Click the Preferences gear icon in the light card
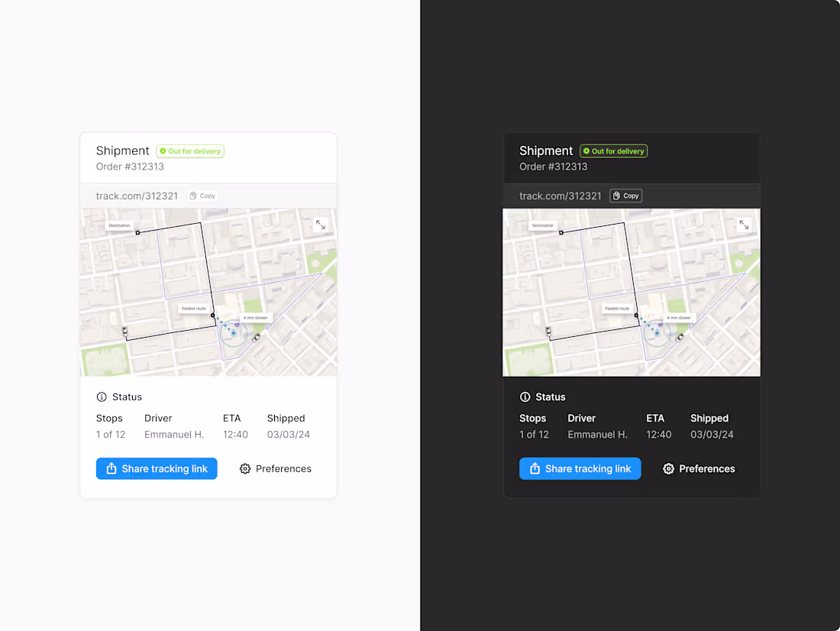This screenshot has height=631, width=840. point(245,468)
